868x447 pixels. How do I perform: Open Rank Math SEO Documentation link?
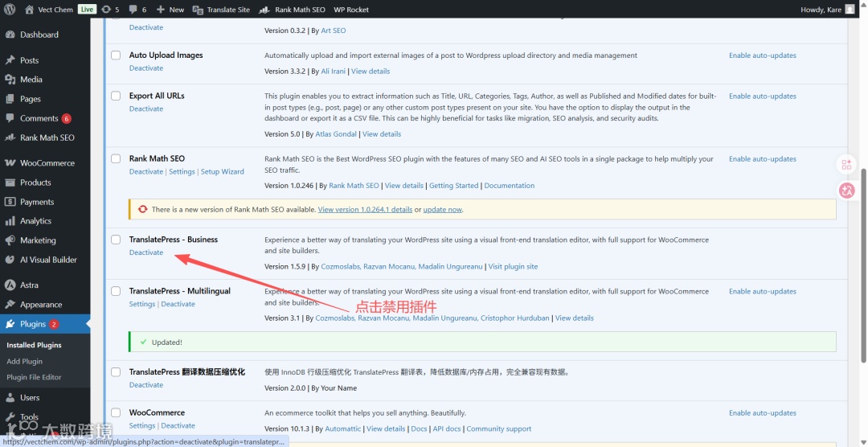point(510,186)
